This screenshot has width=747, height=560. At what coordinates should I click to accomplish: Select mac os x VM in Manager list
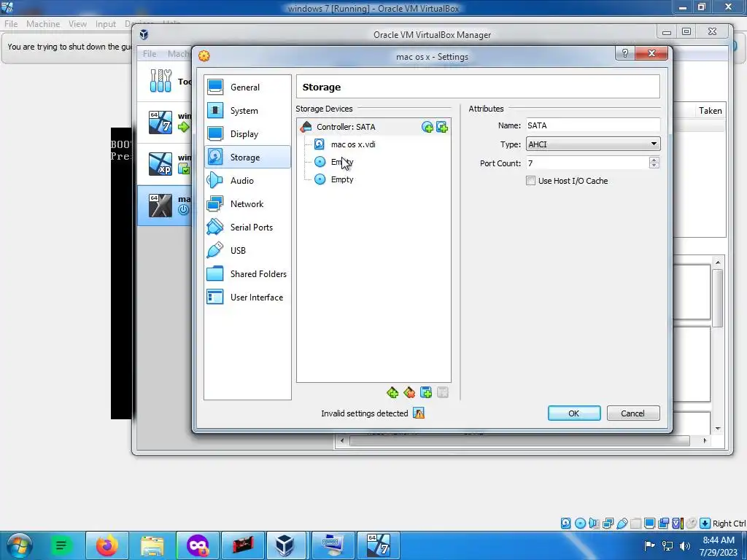[x=164, y=206]
